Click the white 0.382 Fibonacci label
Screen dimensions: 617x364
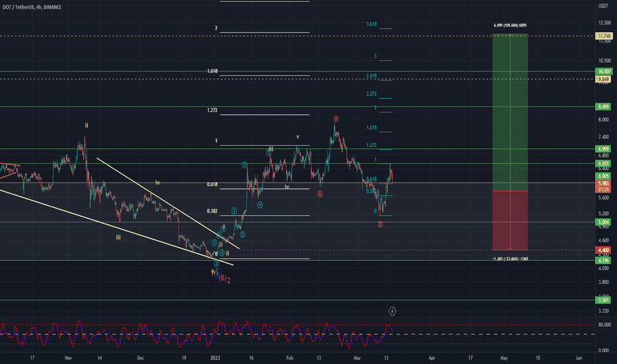point(212,211)
